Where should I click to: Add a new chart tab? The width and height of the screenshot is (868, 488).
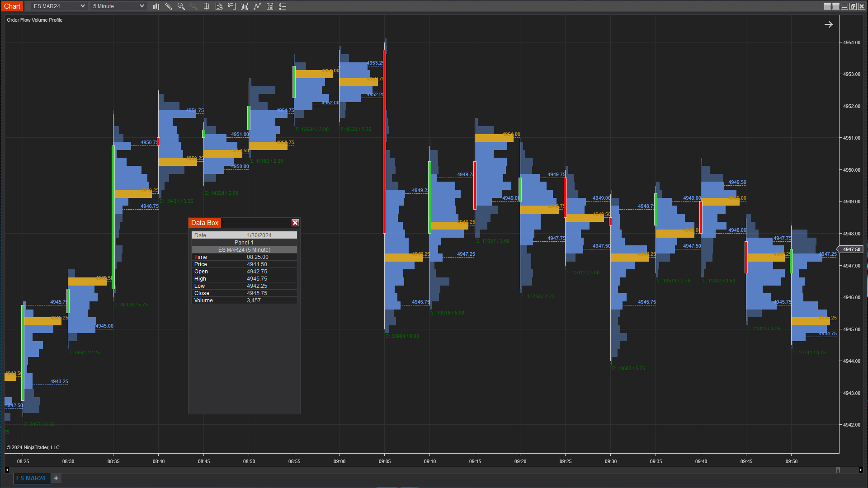(x=56, y=478)
